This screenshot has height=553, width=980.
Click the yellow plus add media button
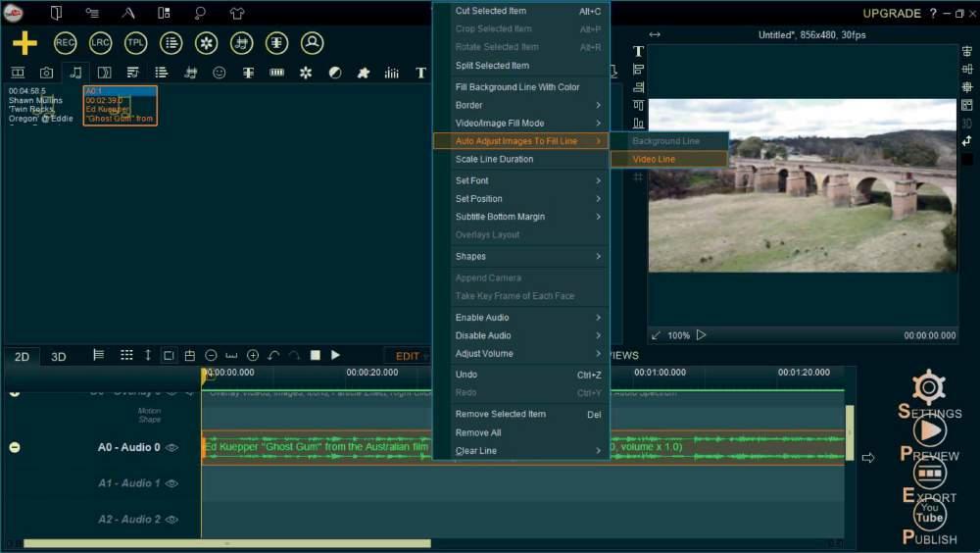pyautogui.click(x=24, y=43)
